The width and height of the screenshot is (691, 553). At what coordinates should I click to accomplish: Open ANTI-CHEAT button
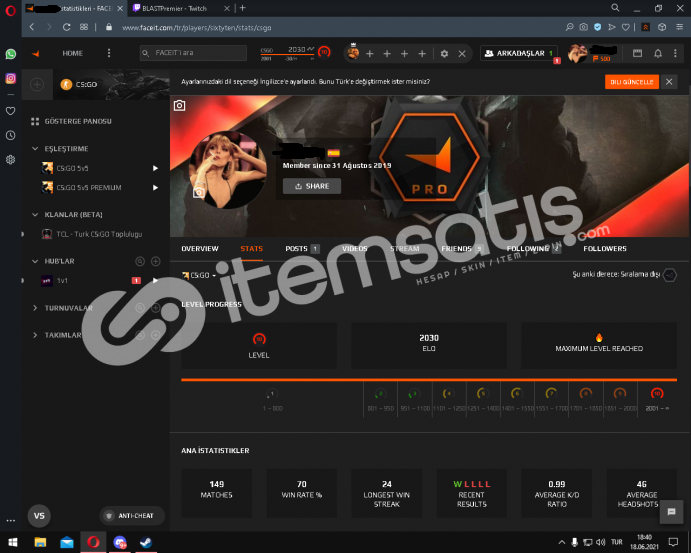point(132,516)
